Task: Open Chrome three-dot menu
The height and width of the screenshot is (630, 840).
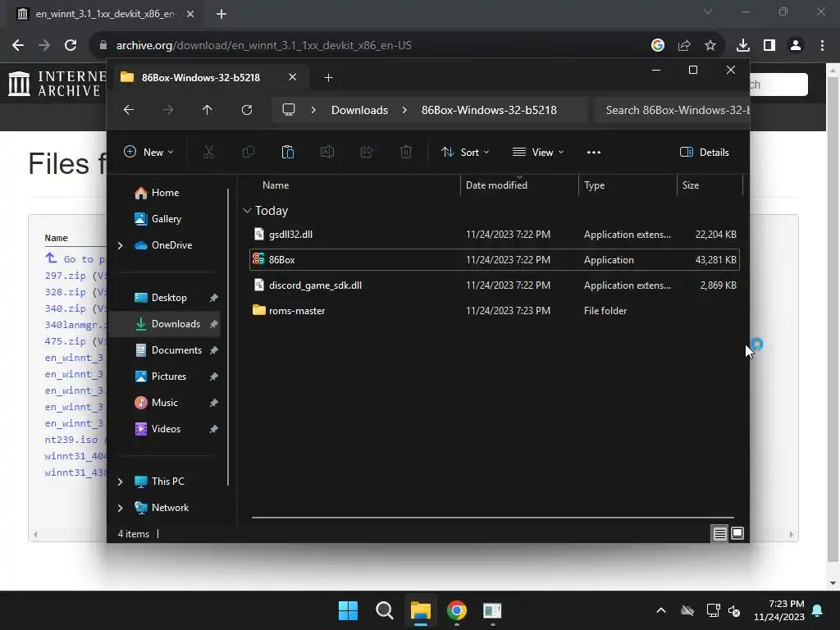Action: click(822, 45)
